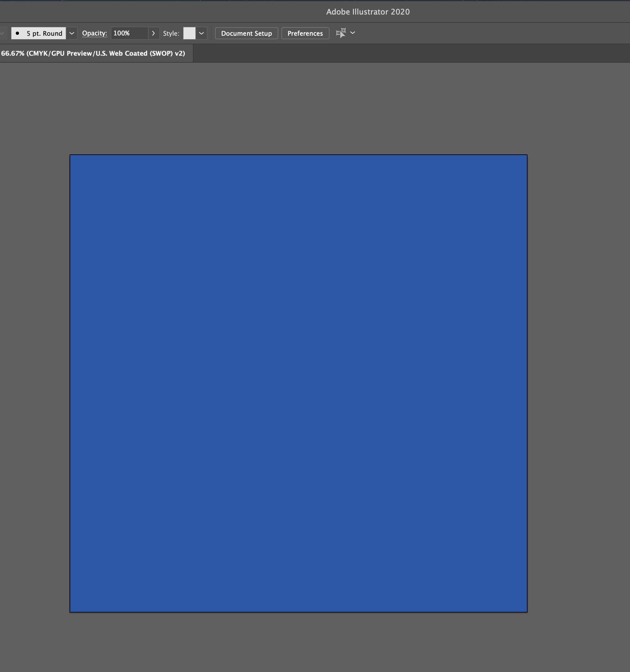Image resolution: width=630 pixels, height=672 pixels.
Task: Open the Align to options chevron
Action: (353, 33)
